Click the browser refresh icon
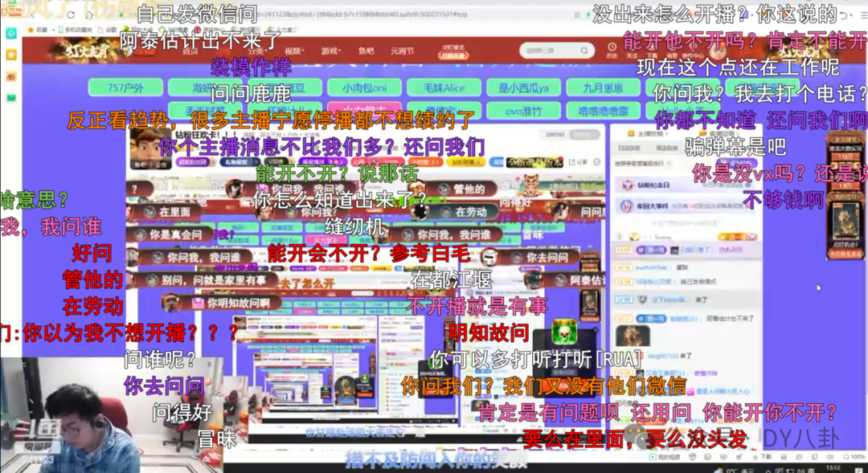The width and height of the screenshot is (868, 473). (x=70, y=15)
